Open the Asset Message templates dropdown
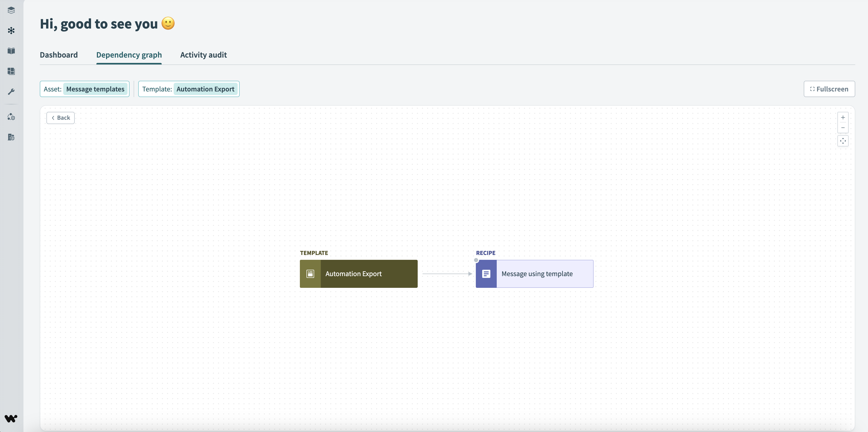 (x=85, y=89)
